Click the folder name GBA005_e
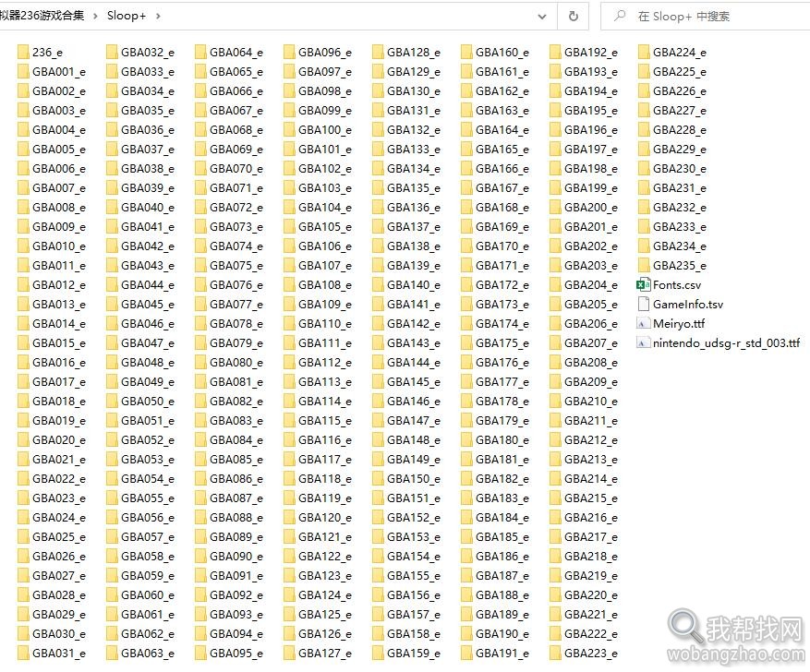The image size is (810, 672). (x=59, y=150)
